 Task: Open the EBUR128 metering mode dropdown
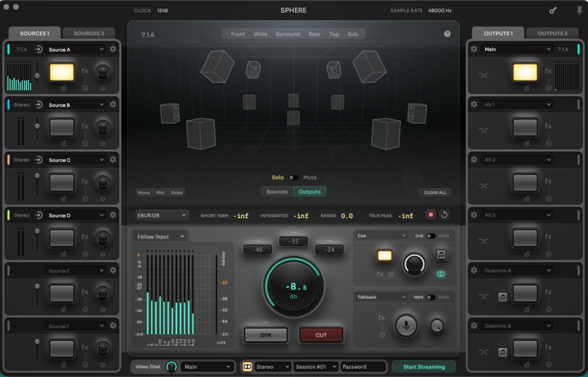(x=161, y=215)
